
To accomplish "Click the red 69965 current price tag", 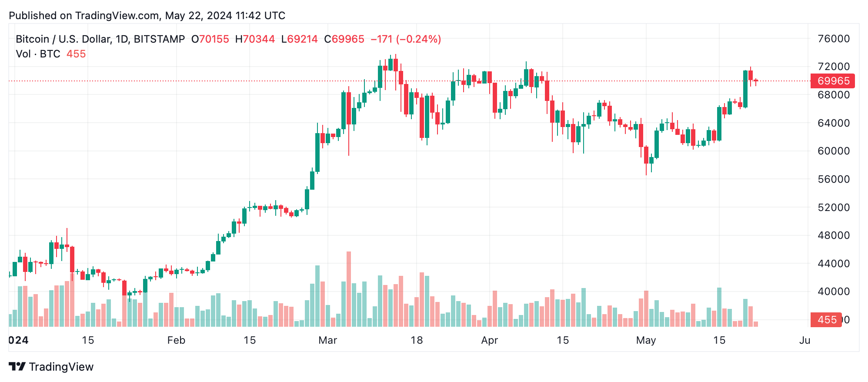I will tap(832, 81).
